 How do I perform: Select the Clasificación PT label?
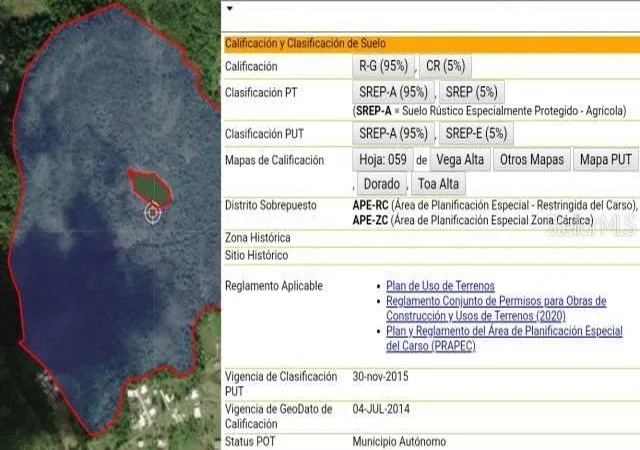(261, 93)
